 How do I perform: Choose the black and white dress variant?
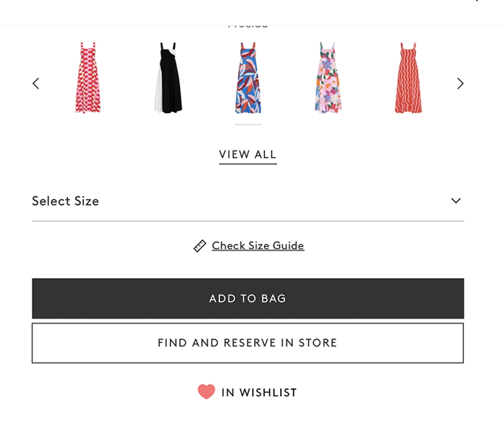pos(168,78)
